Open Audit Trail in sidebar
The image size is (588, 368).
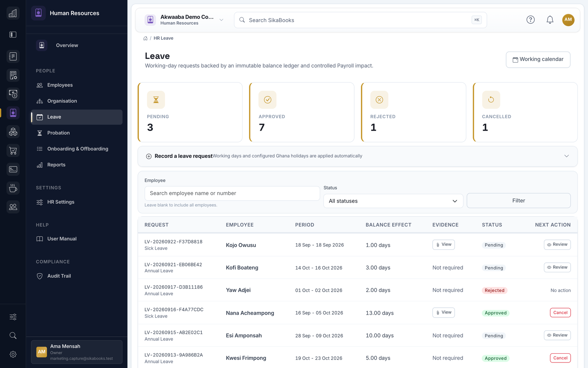77,276
